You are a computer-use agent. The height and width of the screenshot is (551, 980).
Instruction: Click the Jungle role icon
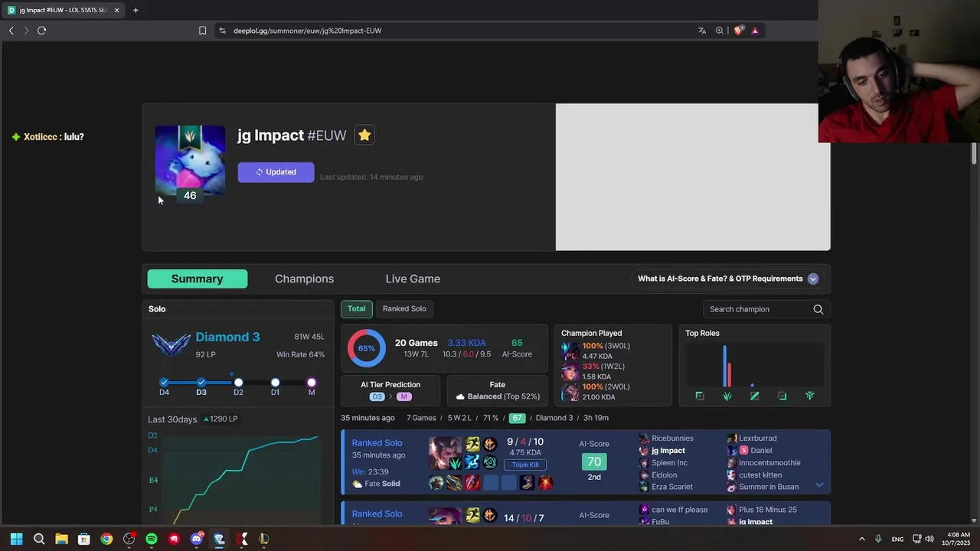(727, 396)
